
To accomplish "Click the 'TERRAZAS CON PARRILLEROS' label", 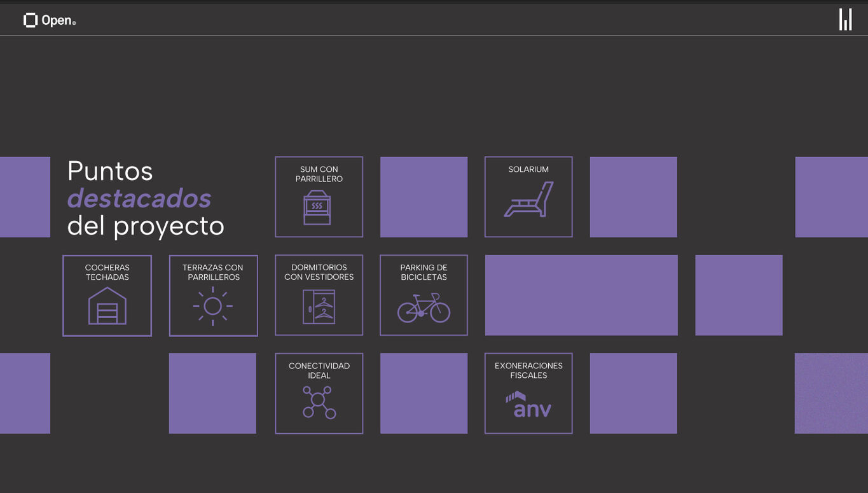I will coord(212,272).
